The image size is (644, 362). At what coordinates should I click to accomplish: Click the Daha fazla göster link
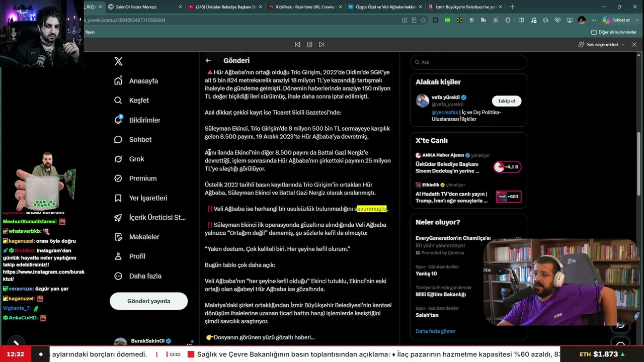click(x=435, y=331)
